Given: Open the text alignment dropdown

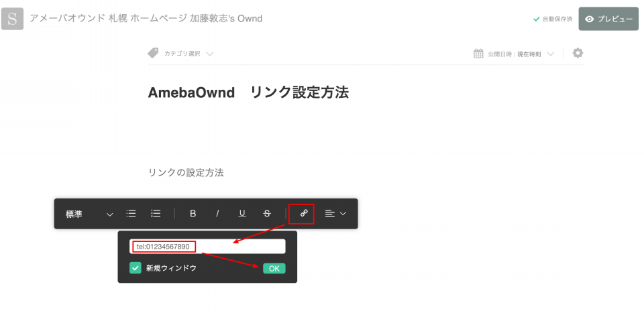Looking at the screenshot, I should point(335,213).
